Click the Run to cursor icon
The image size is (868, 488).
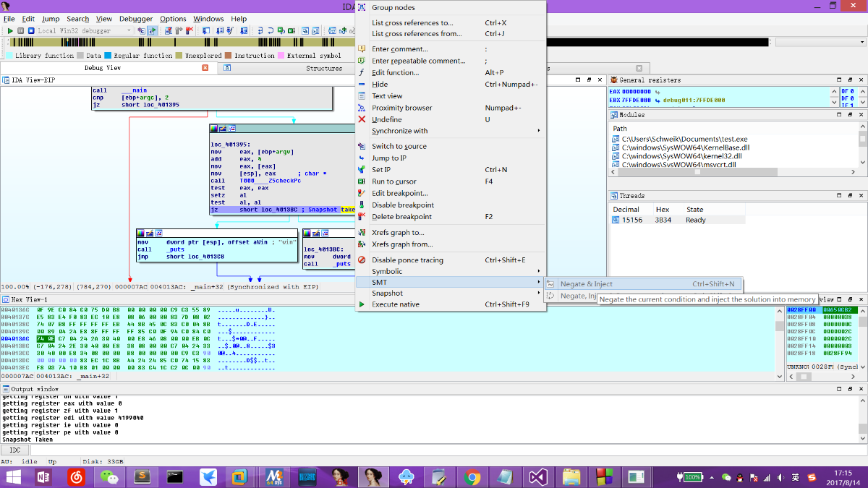(x=362, y=181)
